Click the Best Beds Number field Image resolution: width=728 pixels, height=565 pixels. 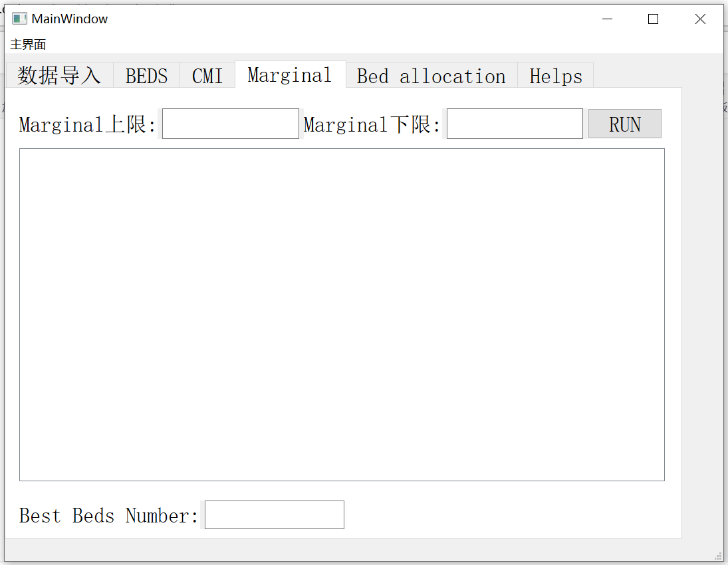pyautogui.click(x=274, y=514)
